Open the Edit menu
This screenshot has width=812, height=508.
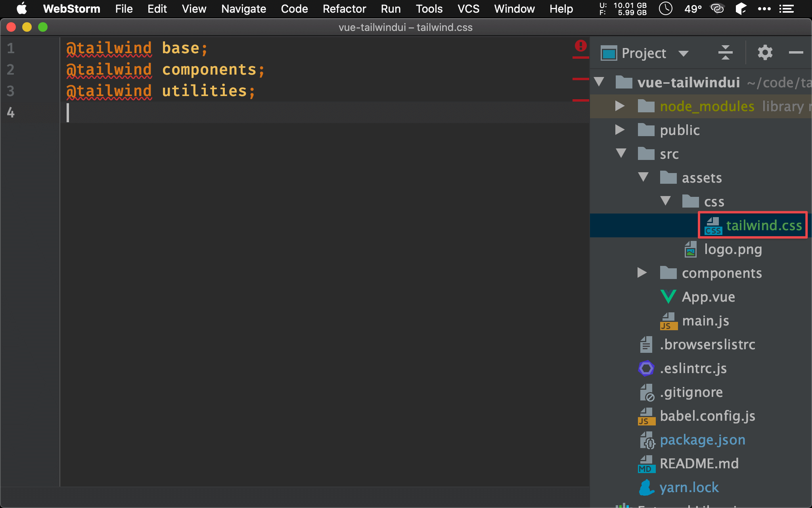click(157, 9)
